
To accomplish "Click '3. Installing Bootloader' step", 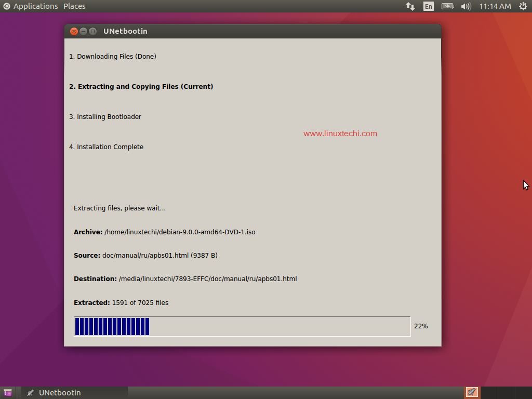I will [105, 117].
